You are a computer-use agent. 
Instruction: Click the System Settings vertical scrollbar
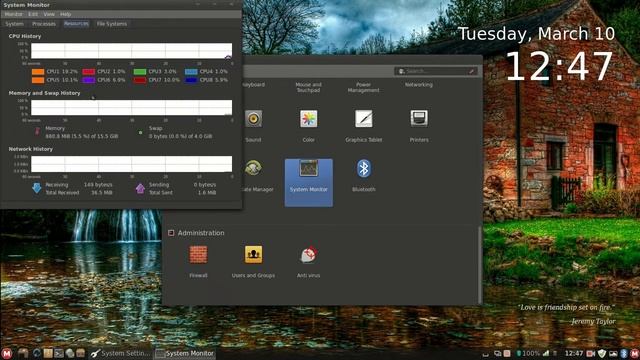[x=480, y=264]
